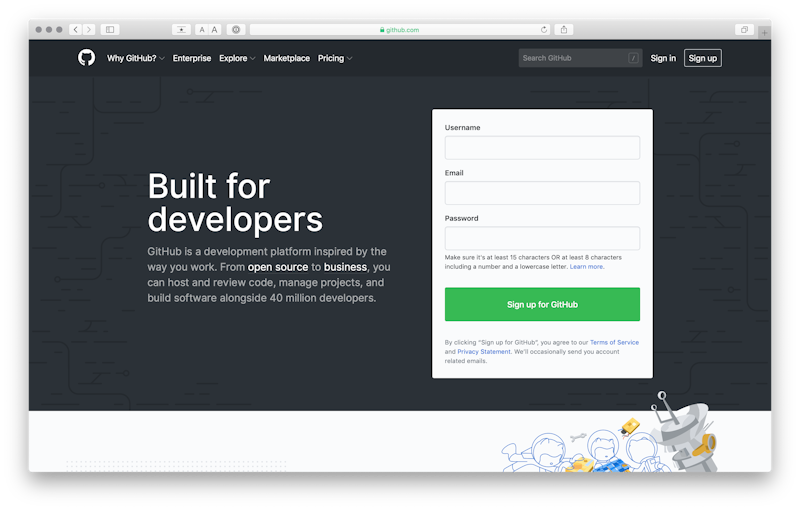Show the Safari tab overview
Viewport: 800px width, 510px height.
click(744, 30)
